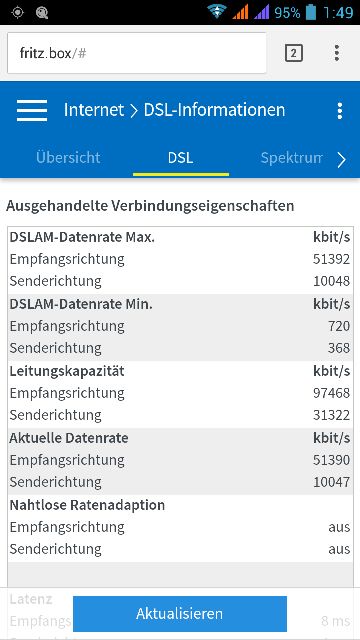Select the Aktuelle Datenrate row heading
Viewport: 360px width, 640px height.
[x=69, y=438]
